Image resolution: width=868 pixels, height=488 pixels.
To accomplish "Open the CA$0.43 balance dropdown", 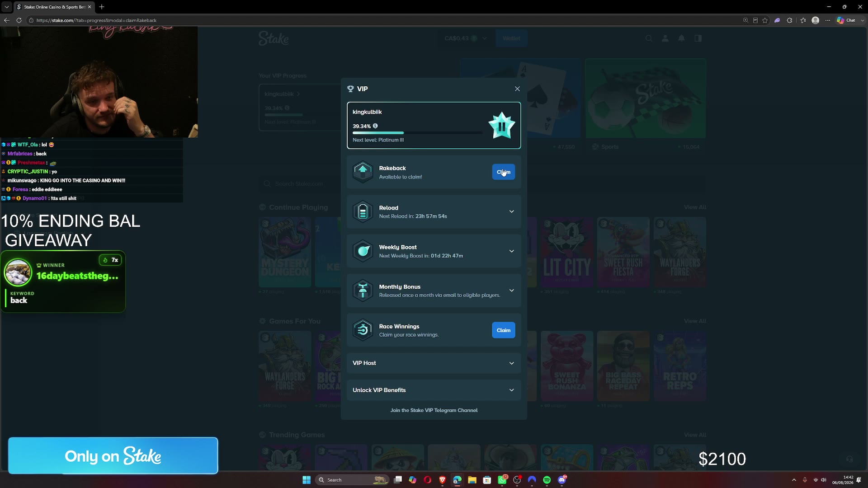I will (x=466, y=38).
